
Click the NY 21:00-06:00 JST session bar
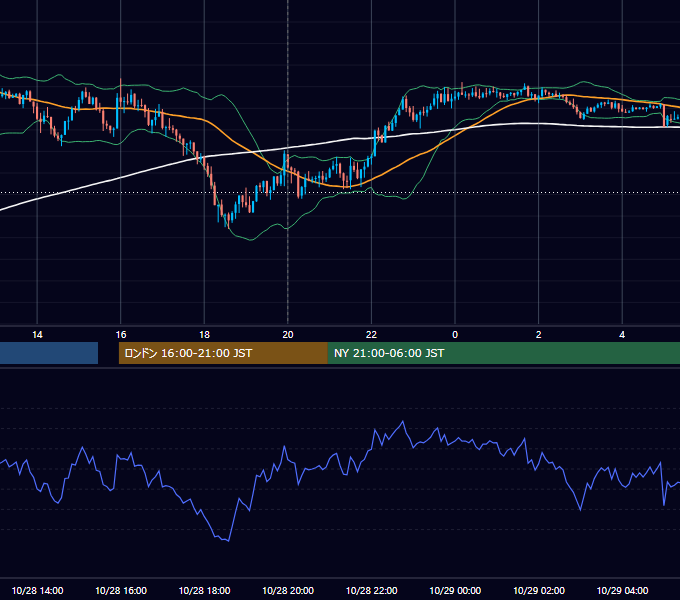tap(503, 353)
